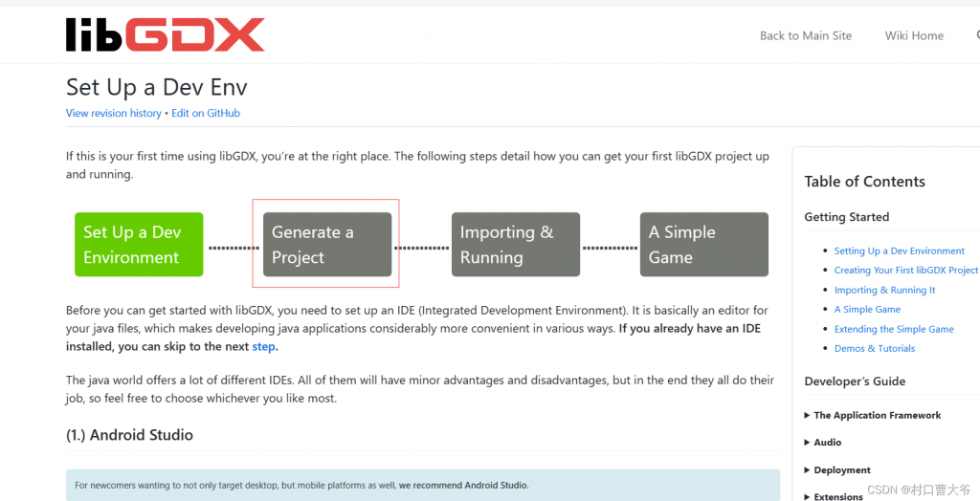The image size is (980, 501).
Task: Open Creating Your First libGDX Project link
Action: [x=905, y=271]
